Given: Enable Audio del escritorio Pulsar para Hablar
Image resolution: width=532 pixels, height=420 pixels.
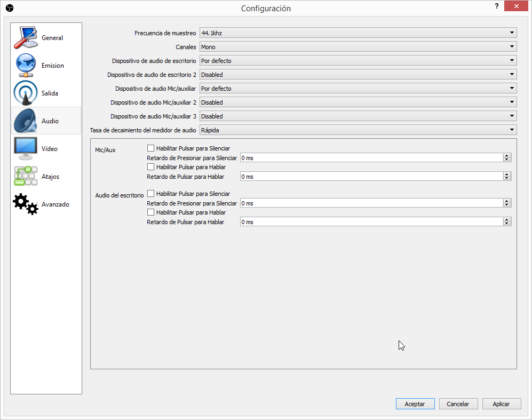Looking at the screenshot, I should (150, 212).
